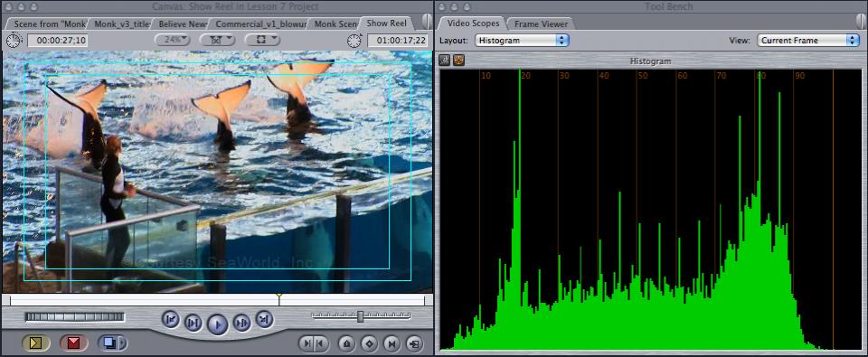This screenshot has height=357, width=868.
Task: Go to the next edit in Canvas
Action: pyautogui.click(x=263, y=319)
